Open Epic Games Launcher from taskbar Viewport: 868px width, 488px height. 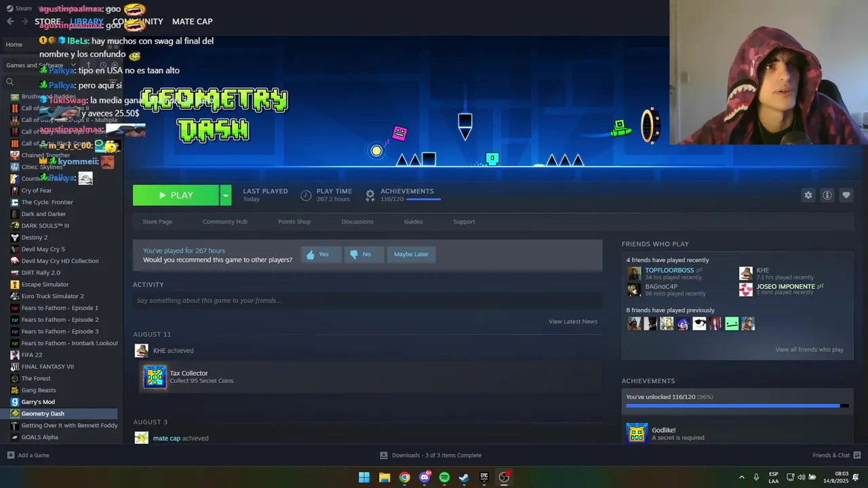[x=484, y=477]
